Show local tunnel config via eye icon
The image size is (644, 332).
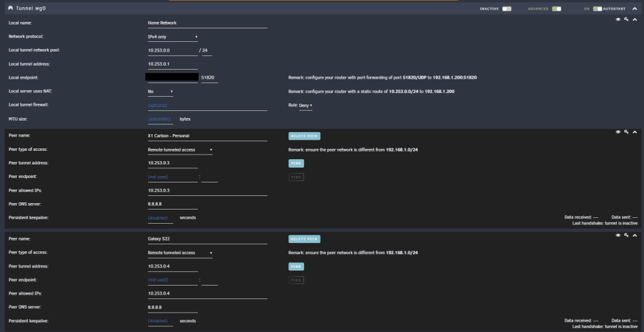[x=618, y=19]
